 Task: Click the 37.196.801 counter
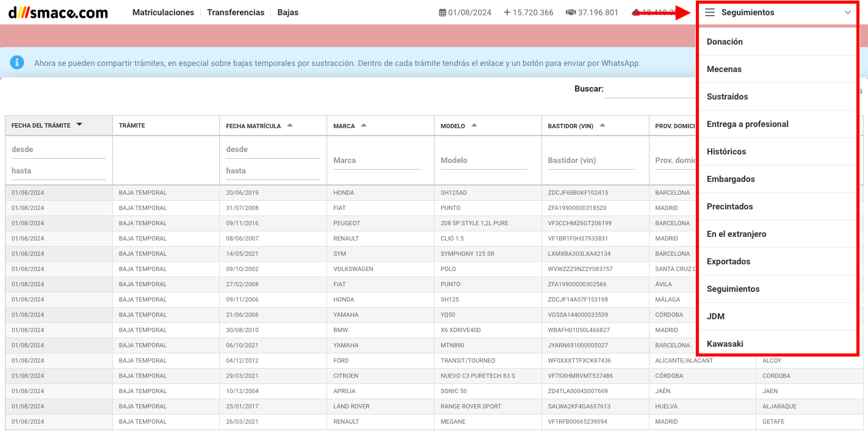598,12
